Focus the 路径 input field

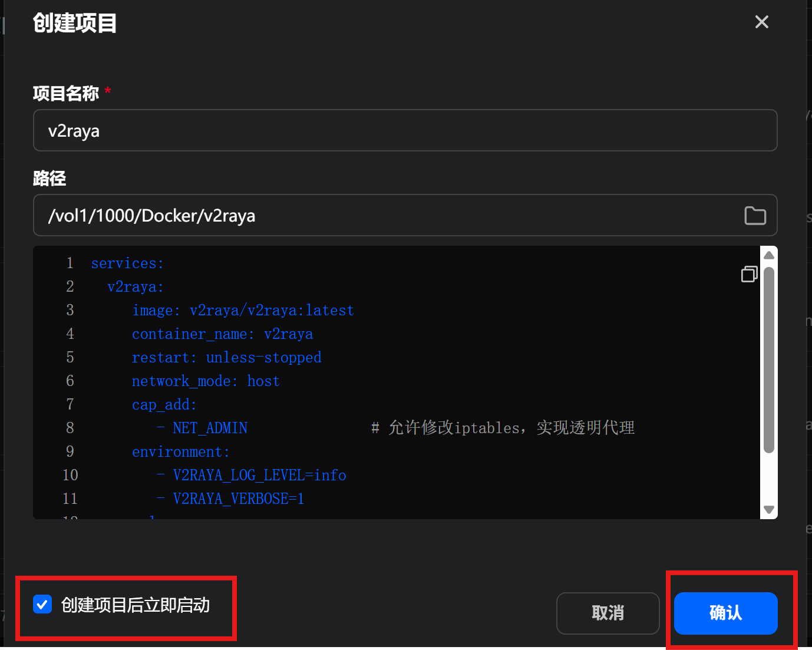[x=405, y=215]
